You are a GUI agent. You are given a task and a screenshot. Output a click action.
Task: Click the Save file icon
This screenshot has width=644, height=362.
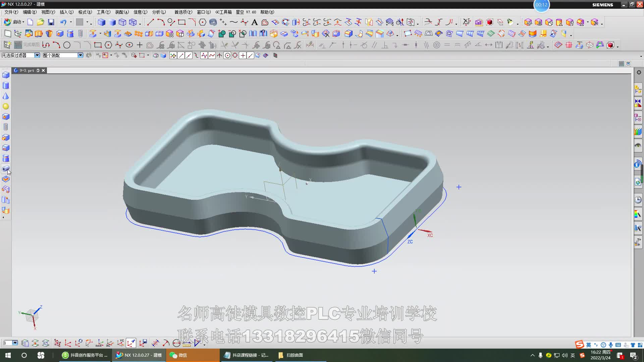(x=51, y=22)
